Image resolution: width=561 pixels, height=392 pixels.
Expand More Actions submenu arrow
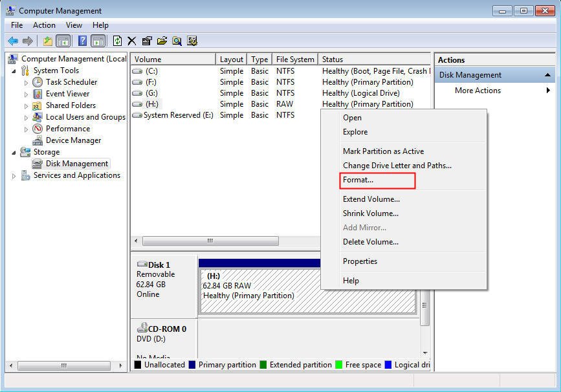pos(548,91)
